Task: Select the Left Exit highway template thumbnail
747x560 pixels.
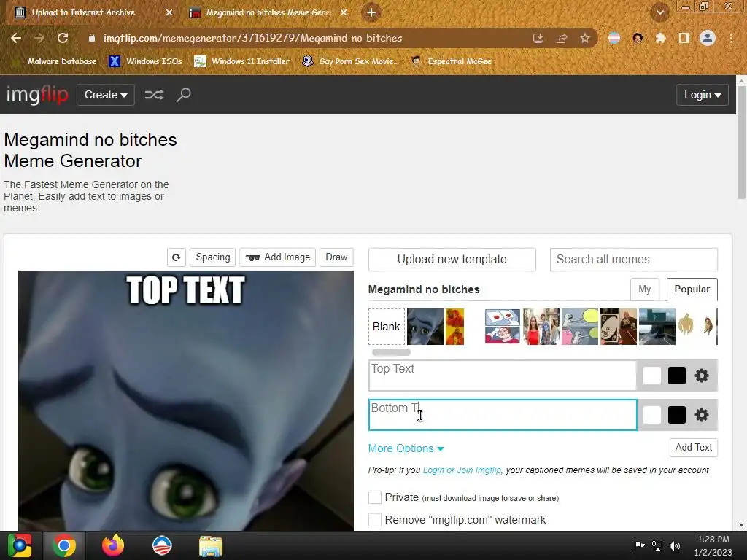Action: (657, 327)
